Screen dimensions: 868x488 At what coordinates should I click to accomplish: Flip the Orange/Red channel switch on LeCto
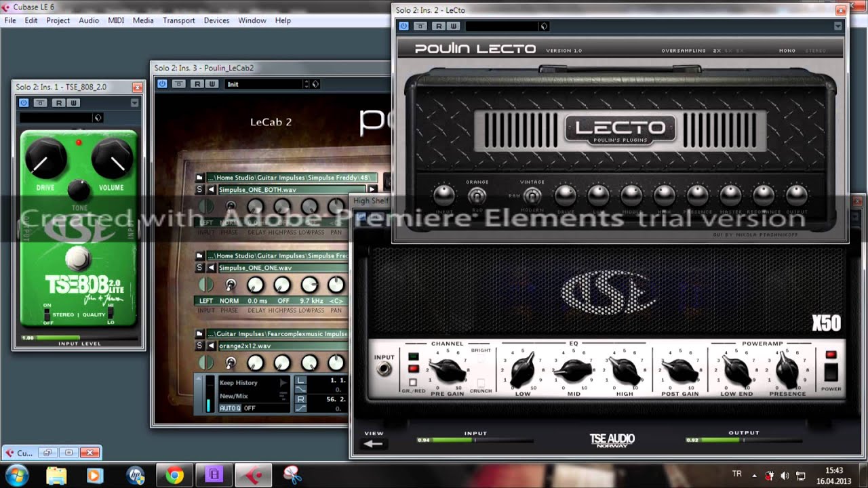477,196
